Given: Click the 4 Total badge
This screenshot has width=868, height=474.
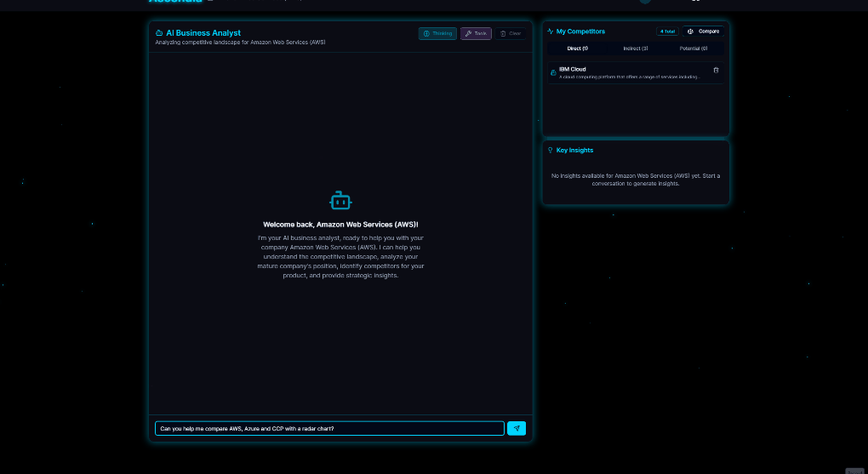Looking at the screenshot, I should pos(667,31).
